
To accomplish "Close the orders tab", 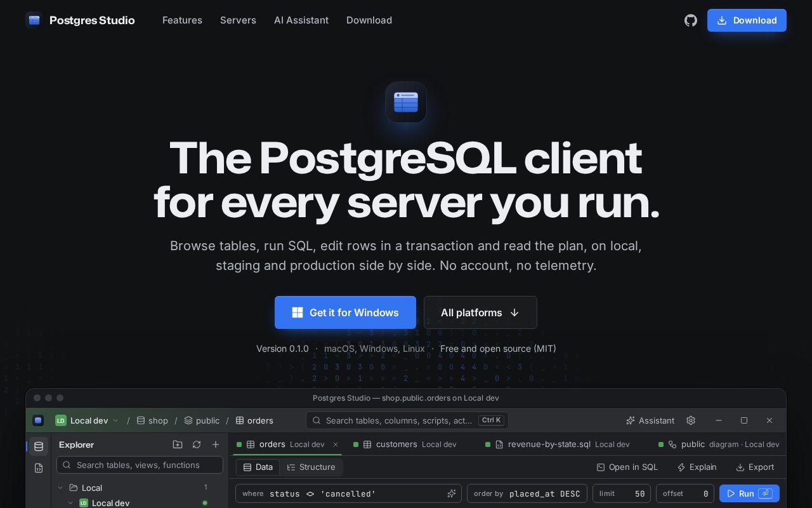I will coord(336,444).
